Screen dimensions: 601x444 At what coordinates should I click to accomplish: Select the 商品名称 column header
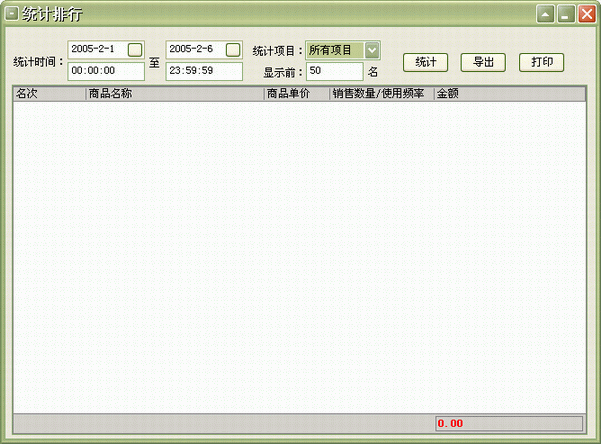coord(174,94)
